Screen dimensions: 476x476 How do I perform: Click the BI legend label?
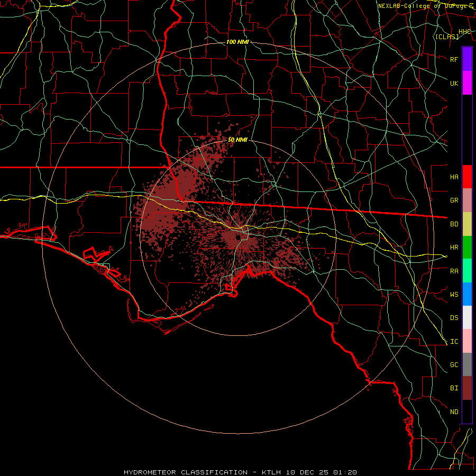(454, 388)
